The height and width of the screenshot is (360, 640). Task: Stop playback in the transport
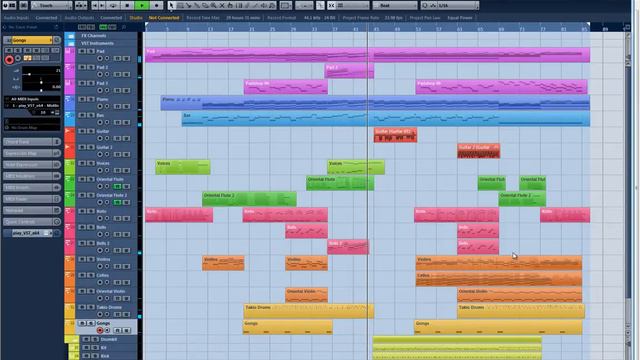pos(128,5)
